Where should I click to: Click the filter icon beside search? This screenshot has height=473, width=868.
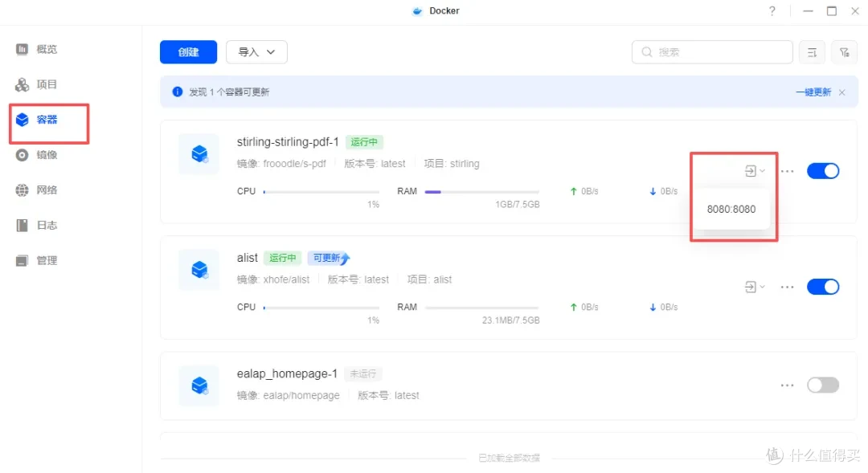point(844,52)
